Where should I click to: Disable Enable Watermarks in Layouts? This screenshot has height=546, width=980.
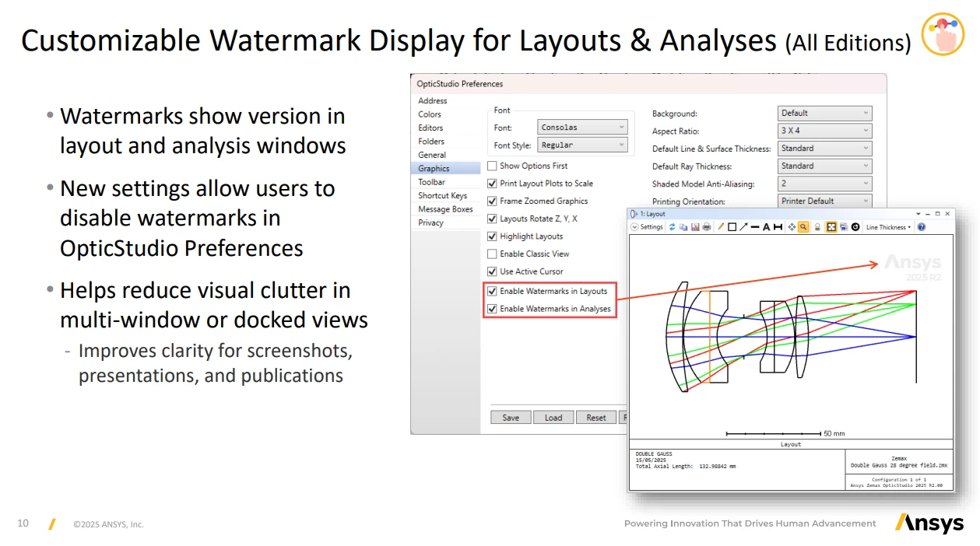click(492, 292)
